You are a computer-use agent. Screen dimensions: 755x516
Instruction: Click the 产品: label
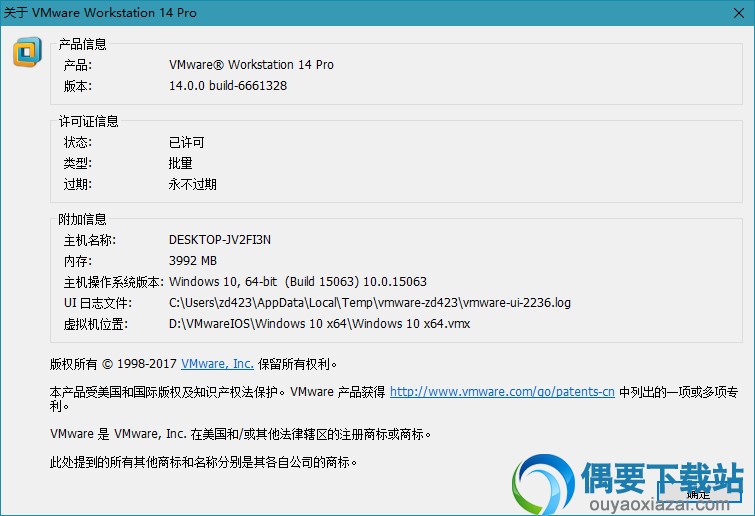(x=78, y=65)
